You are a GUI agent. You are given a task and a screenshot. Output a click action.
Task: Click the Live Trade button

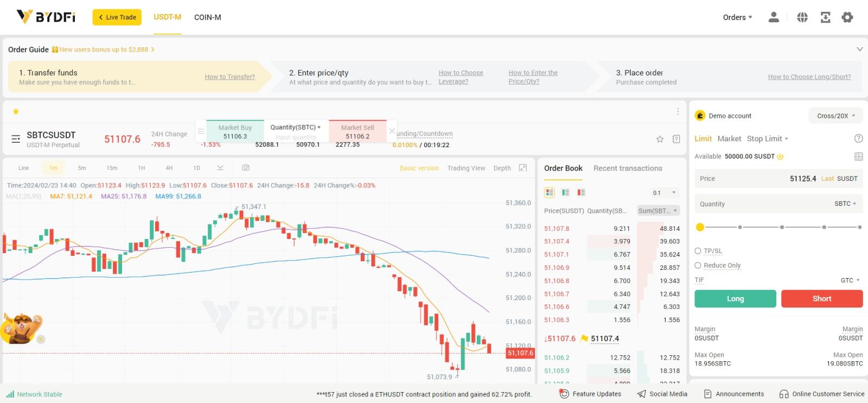(117, 17)
